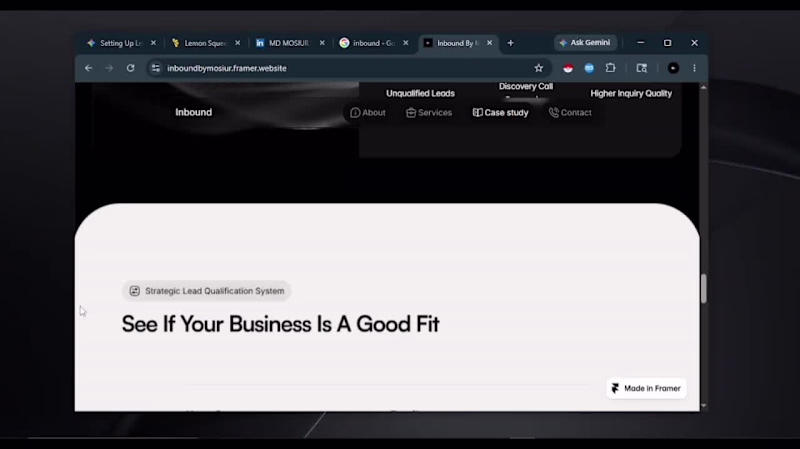Click the Made in Framer badge
This screenshot has height=449, width=800.
tap(646, 388)
